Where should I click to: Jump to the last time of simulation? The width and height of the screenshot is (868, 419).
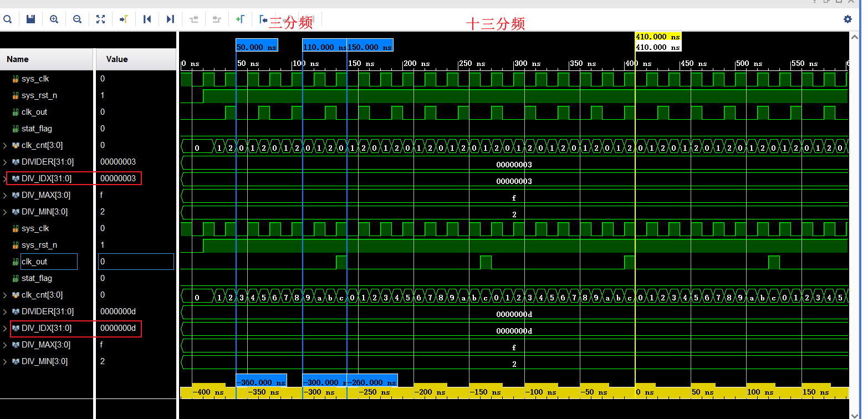170,19
